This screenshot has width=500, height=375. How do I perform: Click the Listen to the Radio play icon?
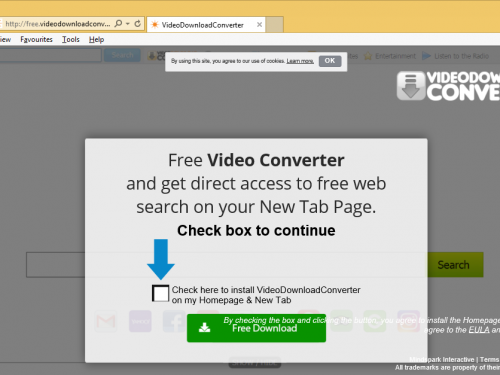[x=426, y=56]
